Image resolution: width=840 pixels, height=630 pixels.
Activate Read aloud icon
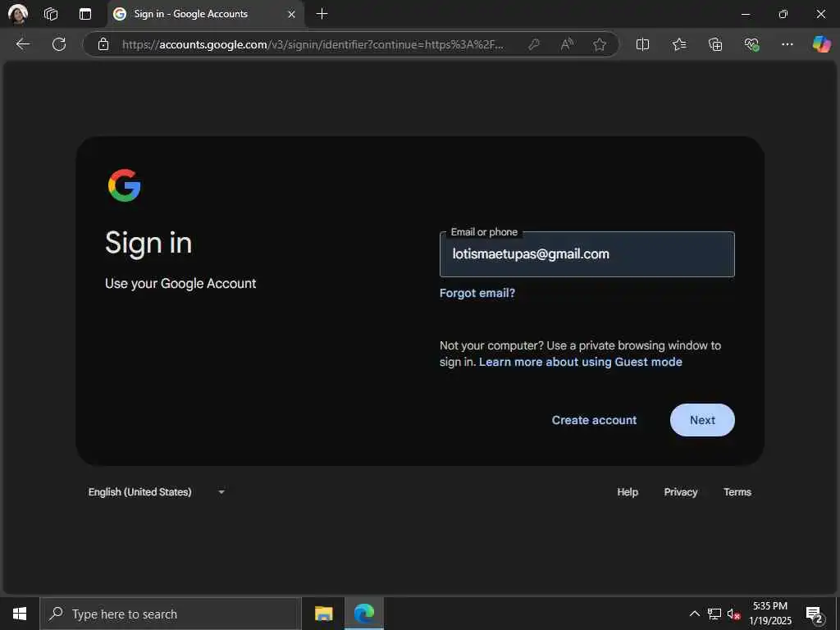(x=567, y=44)
